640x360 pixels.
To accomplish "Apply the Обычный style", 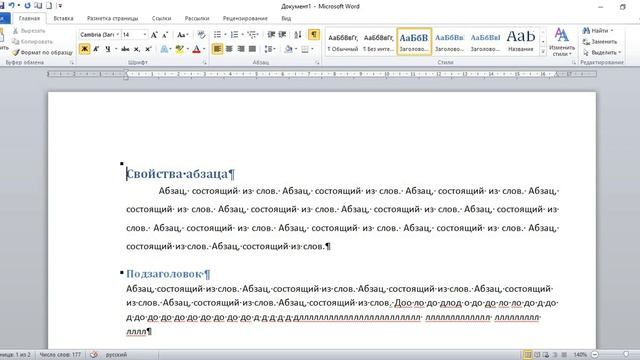I will 343,42.
